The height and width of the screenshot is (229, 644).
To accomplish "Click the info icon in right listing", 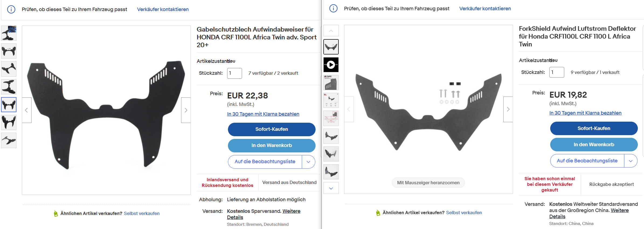I will pyautogui.click(x=333, y=9).
